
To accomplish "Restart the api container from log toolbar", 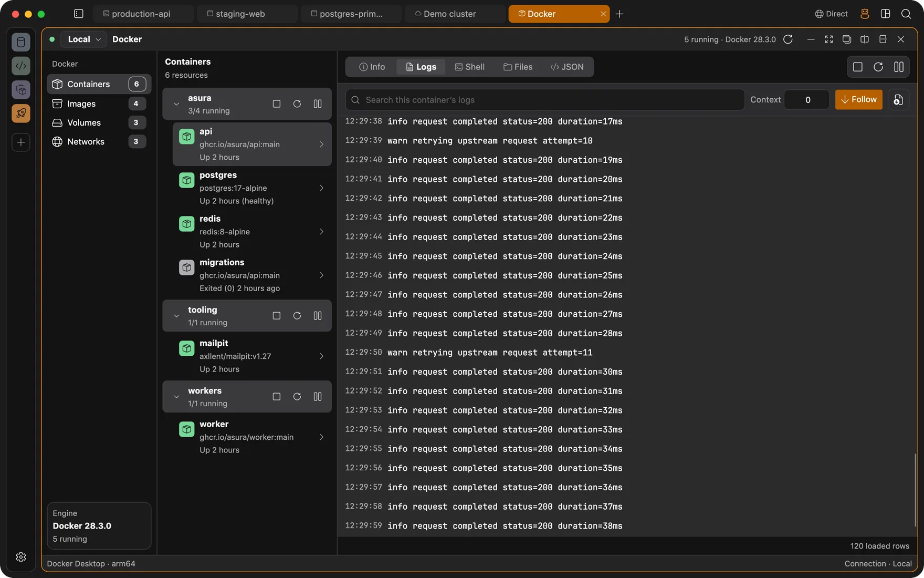I will (x=878, y=67).
